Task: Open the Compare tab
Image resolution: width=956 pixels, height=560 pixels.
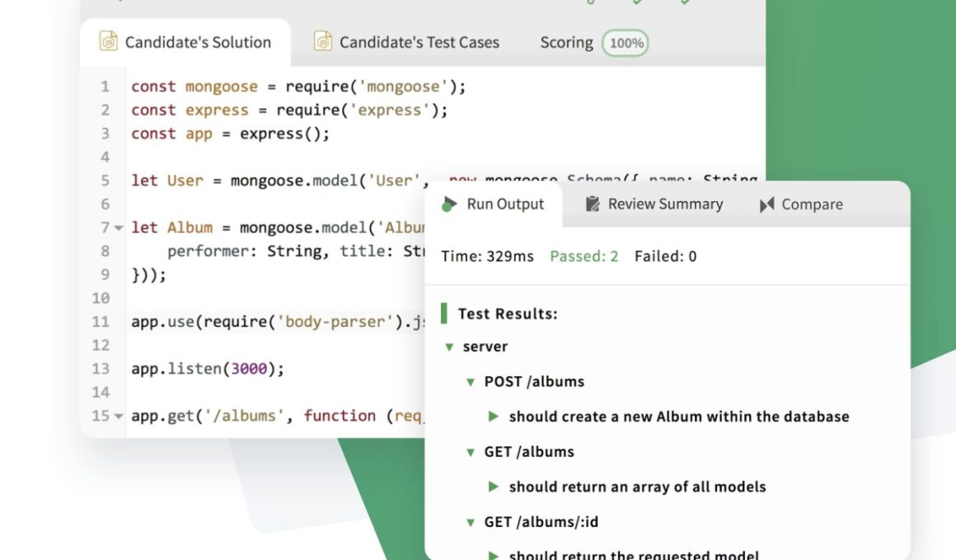Action: click(x=801, y=204)
